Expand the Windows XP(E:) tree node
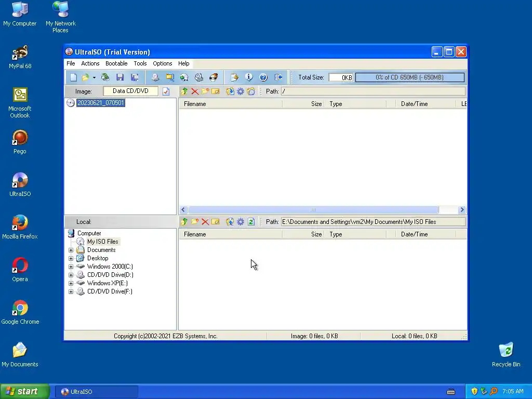Screen dimensions: 532x399 [x=71, y=283]
